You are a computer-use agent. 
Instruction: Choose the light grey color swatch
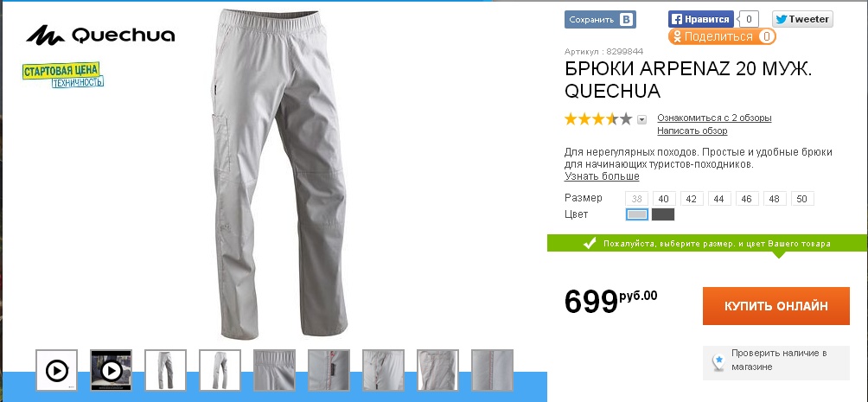point(637,214)
